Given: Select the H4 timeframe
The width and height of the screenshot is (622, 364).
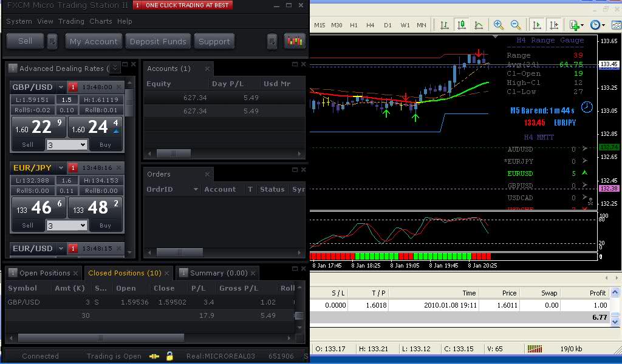Looking at the screenshot, I should pyautogui.click(x=371, y=25).
